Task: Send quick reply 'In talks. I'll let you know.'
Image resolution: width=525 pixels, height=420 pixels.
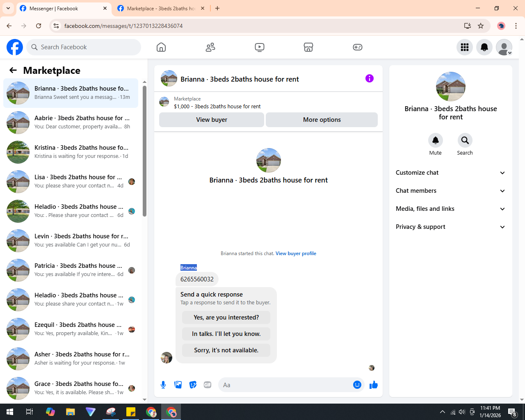Action: tap(226, 334)
